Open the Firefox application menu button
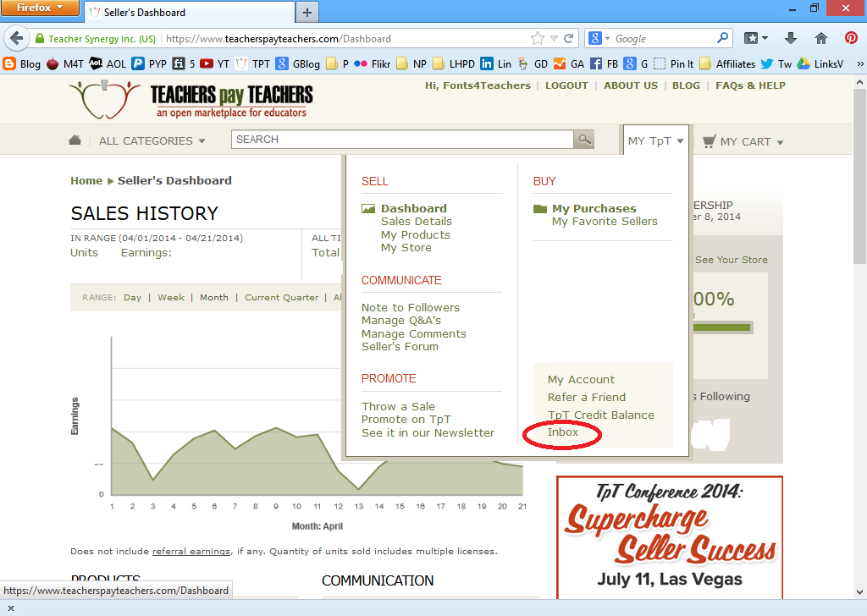 tap(40, 8)
